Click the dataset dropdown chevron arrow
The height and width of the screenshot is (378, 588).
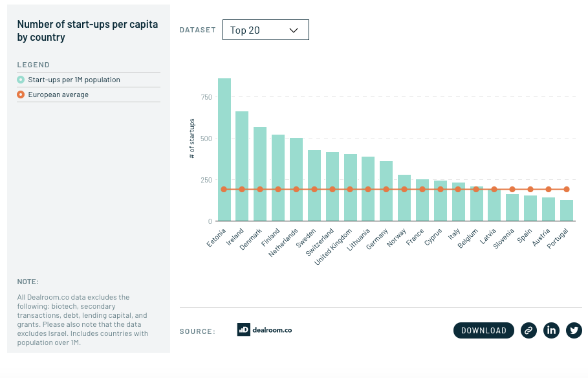294,30
